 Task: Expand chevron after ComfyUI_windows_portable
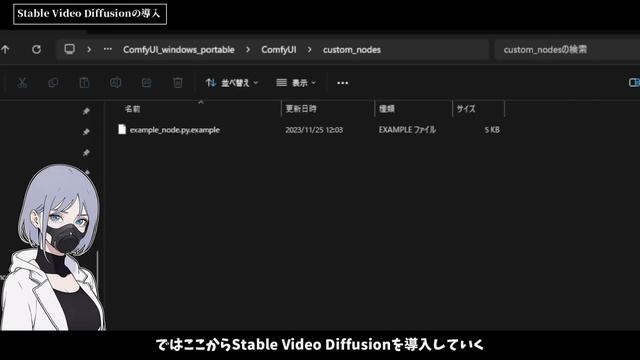click(248, 50)
